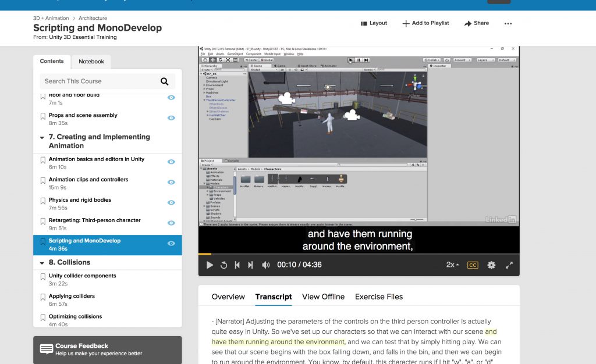
Task: Open Animation basics and editors in Unity
Action: coord(97,159)
